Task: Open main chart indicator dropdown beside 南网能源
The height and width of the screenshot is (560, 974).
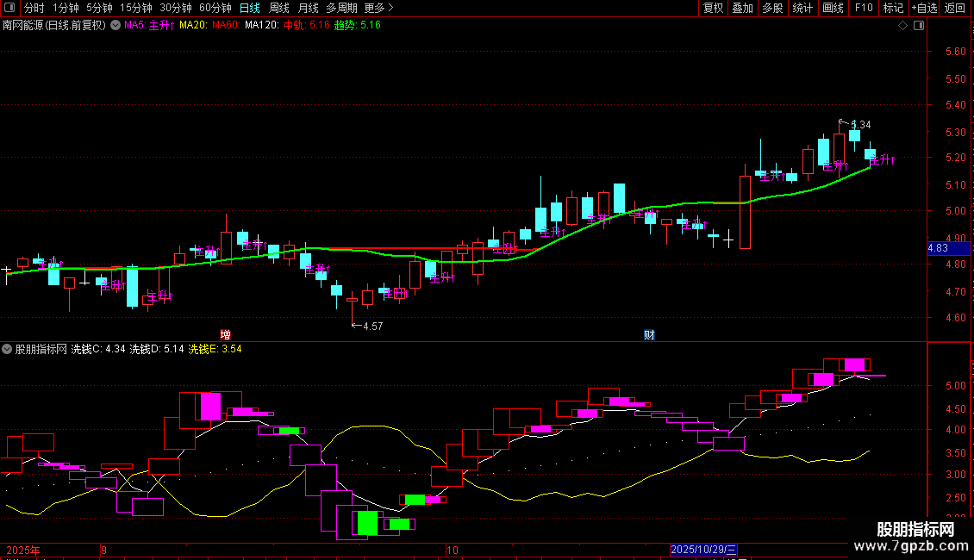Action: 116,26
